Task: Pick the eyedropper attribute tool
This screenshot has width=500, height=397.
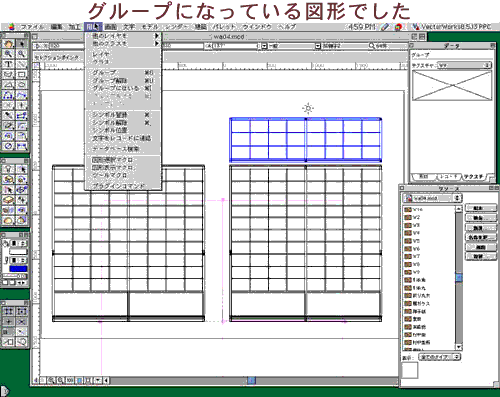Action: (8, 116)
